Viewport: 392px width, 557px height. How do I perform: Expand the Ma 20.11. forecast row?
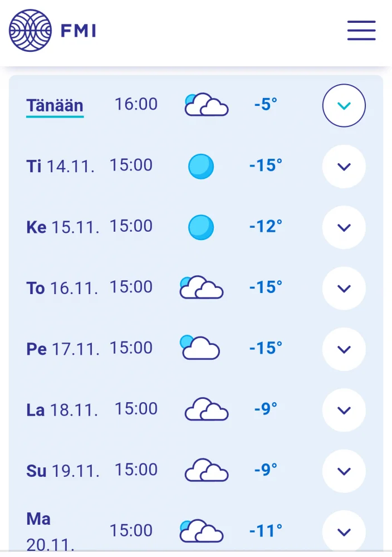point(344,531)
